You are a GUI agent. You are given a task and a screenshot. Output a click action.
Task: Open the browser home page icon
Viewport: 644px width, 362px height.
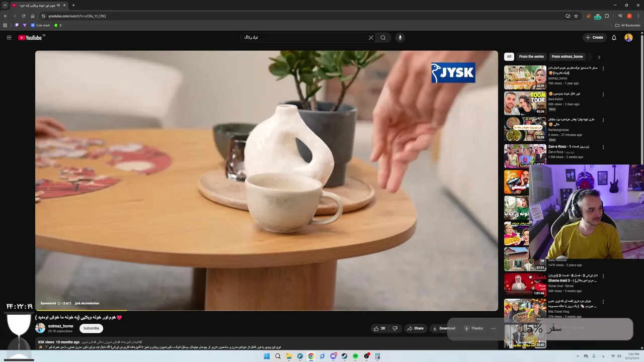[33, 16]
